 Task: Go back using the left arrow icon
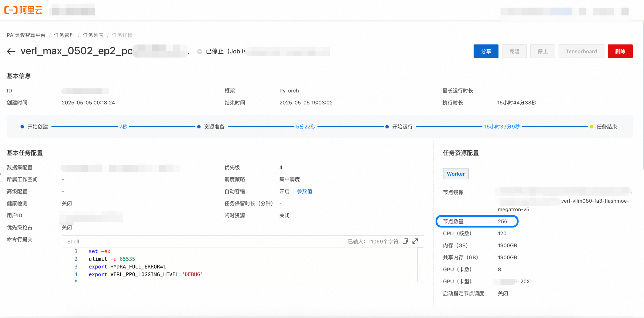(x=11, y=51)
